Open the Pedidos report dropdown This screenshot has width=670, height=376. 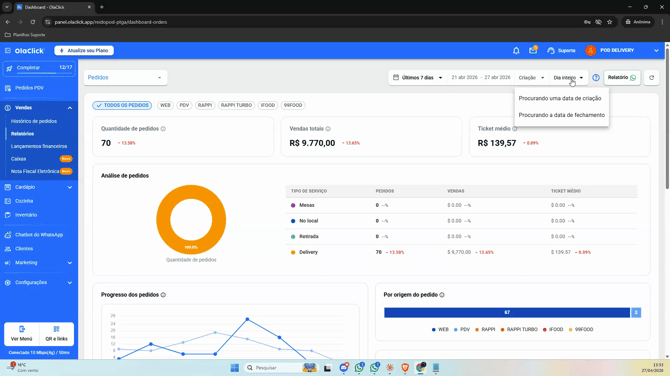pyautogui.click(x=125, y=78)
